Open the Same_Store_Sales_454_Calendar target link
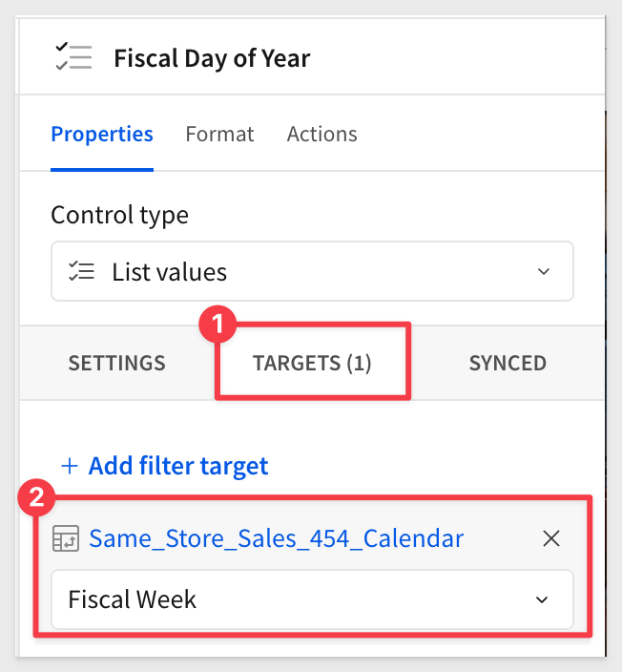The width and height of the screenshot is (622, 672). tap(277, 538)
